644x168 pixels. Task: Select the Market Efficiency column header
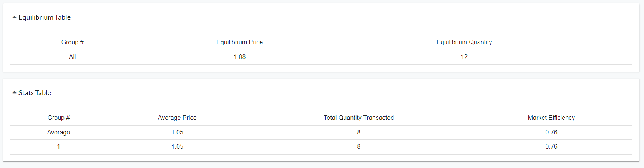[x=551, y=118]
